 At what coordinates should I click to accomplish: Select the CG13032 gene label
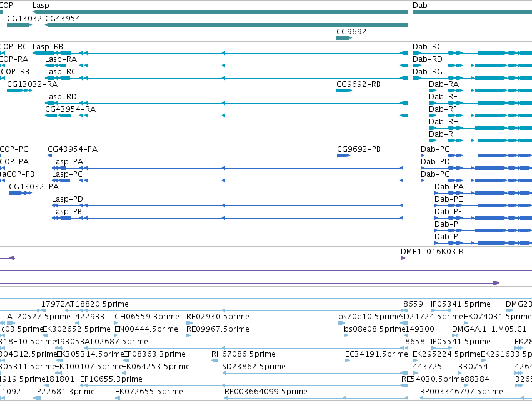coord(24,18)
